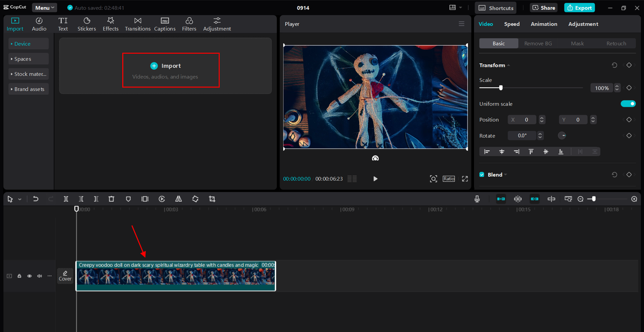Viewport: 644px width, 332px height.
Task: Align clip to left edge icon
Action: click(x=487, y=151)
